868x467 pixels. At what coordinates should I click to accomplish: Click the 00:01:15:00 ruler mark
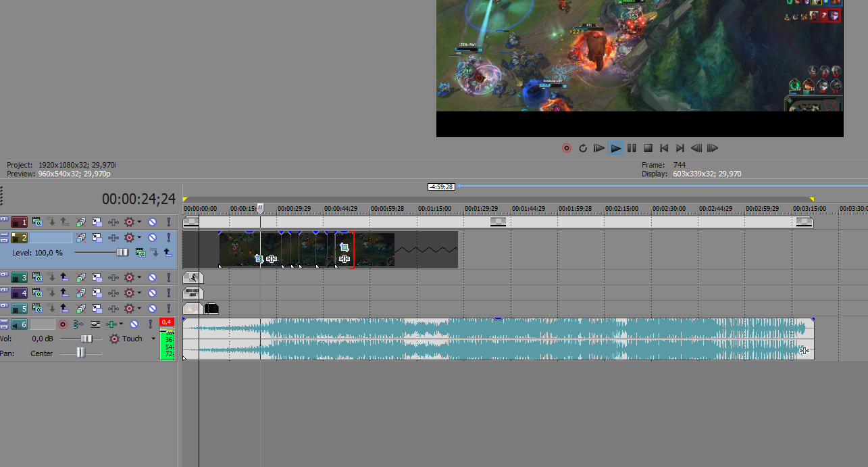coord(435,209)
